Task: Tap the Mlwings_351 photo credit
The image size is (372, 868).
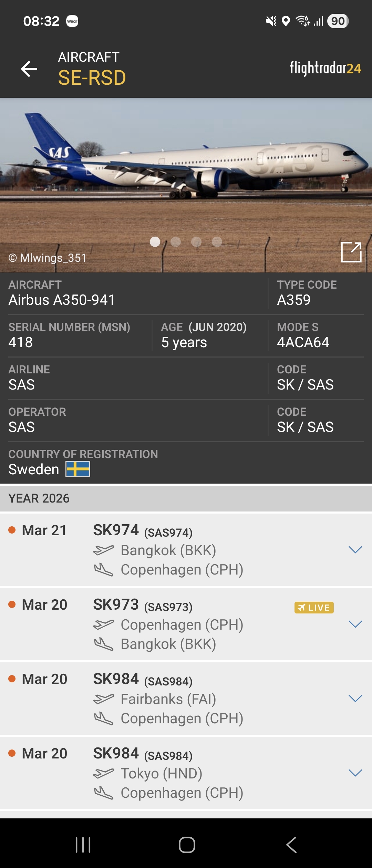Action: click(48, 258)
